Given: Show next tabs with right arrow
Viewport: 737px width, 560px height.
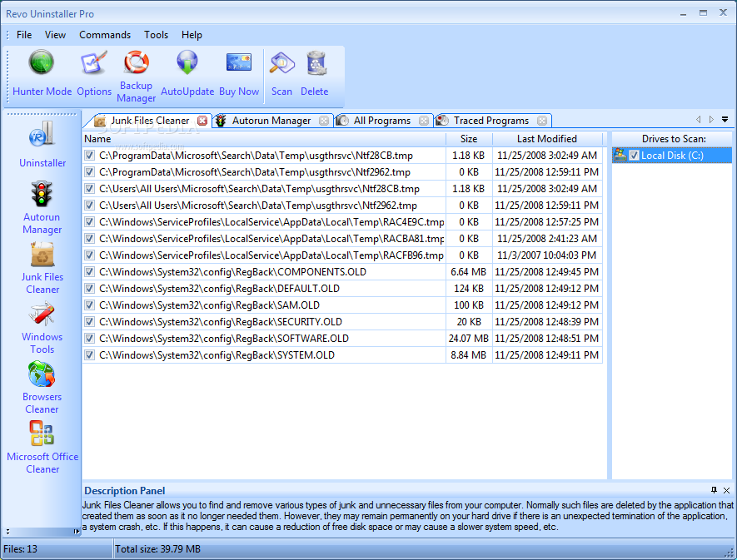Looking at the screenshot, I should (x=712, y=120).
